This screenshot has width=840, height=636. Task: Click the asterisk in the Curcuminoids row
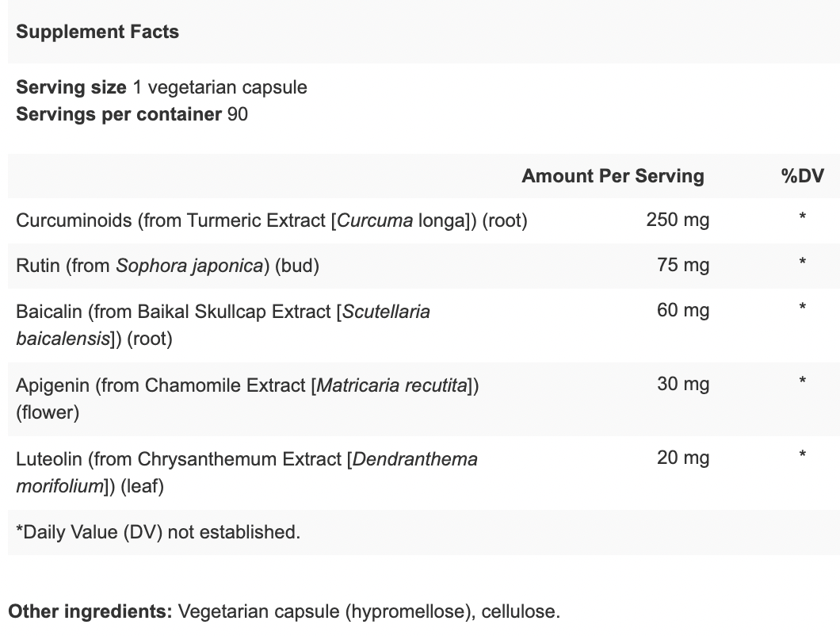click(803, 216)
